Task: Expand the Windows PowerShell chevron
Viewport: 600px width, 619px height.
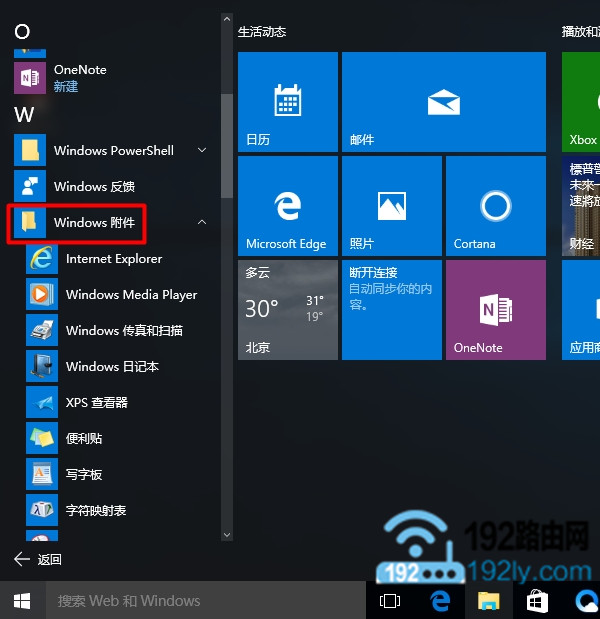Action: point(202,150)
